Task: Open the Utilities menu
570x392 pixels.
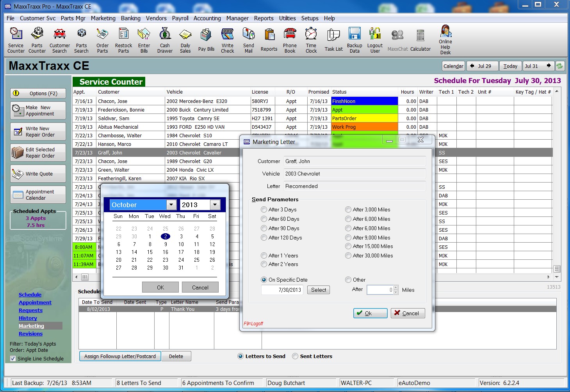Action: (x=287, y=18)
